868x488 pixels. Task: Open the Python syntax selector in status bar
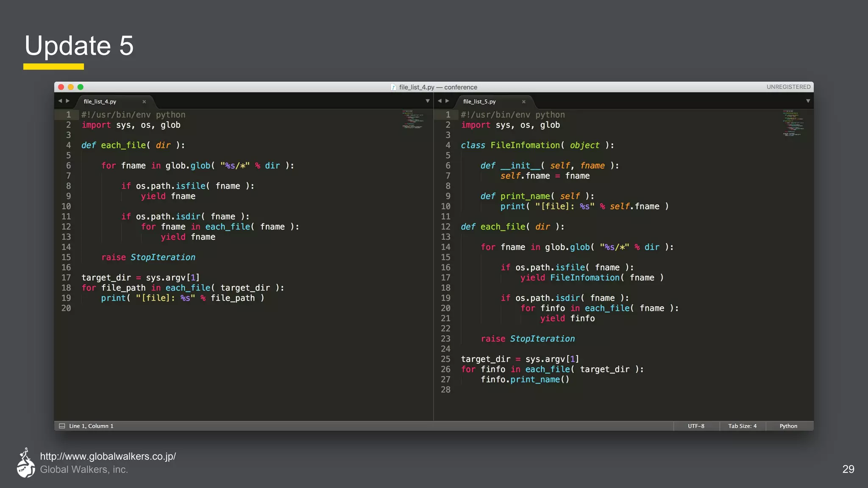788,426
